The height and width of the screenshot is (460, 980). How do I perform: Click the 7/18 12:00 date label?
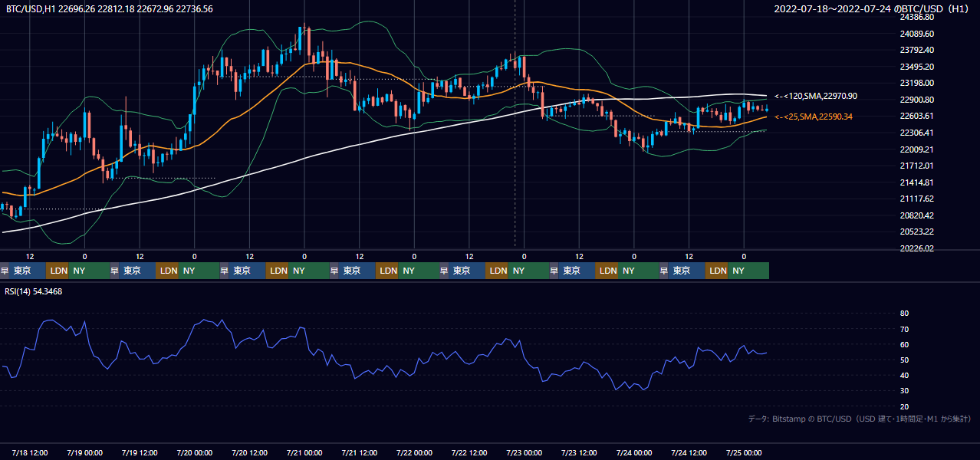click(x=30, y=452)
